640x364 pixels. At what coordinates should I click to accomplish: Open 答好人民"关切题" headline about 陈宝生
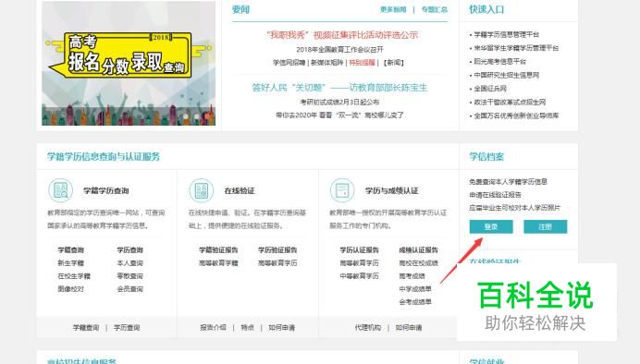pyautogui.click(x=339, y=88)
